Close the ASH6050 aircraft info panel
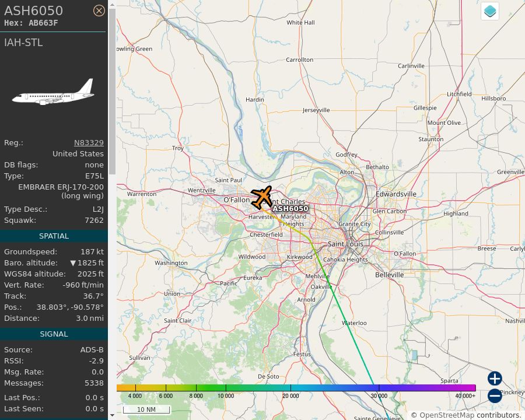525x420 pixels. (99, 10)
